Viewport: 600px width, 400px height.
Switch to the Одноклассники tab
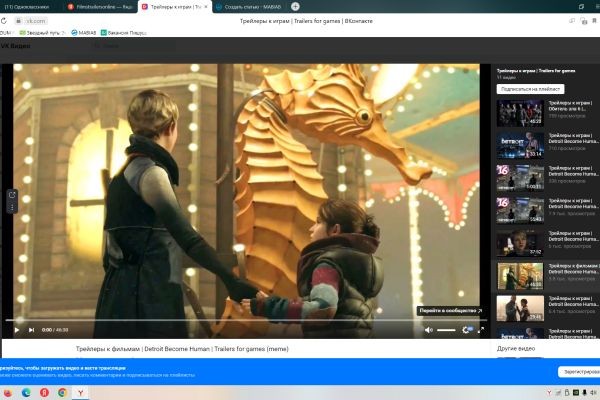point(27,7)
